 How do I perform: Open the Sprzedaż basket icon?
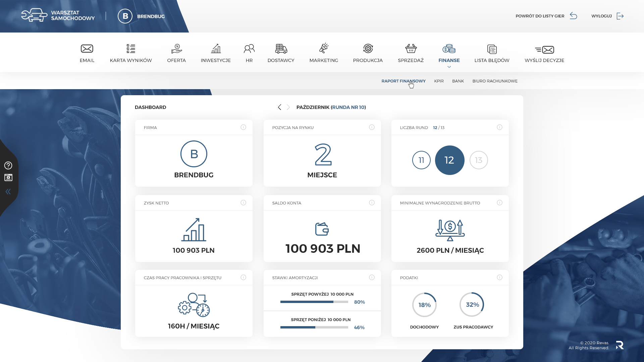click(x=411, y=49)
